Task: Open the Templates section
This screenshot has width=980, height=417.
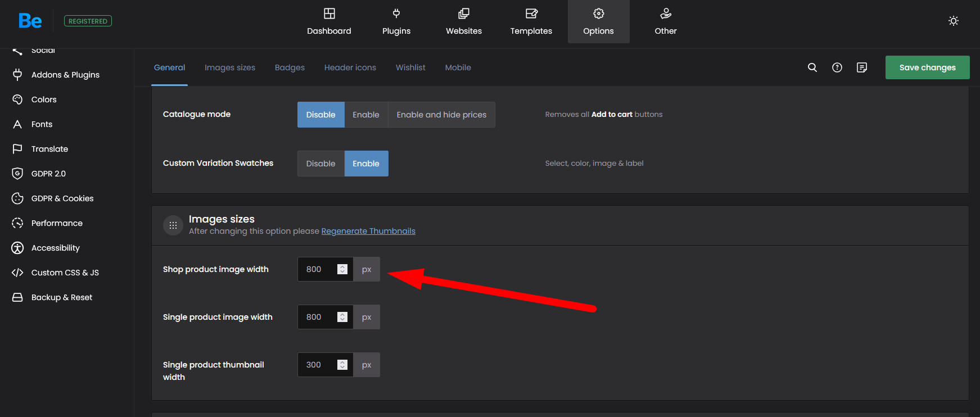Action: 531,22
